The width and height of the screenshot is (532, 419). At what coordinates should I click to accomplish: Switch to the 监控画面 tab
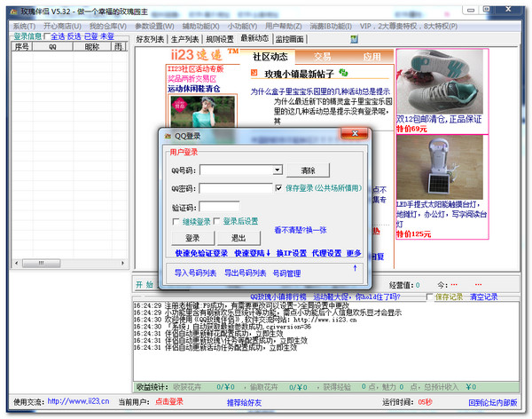click(x=289, y=39)
